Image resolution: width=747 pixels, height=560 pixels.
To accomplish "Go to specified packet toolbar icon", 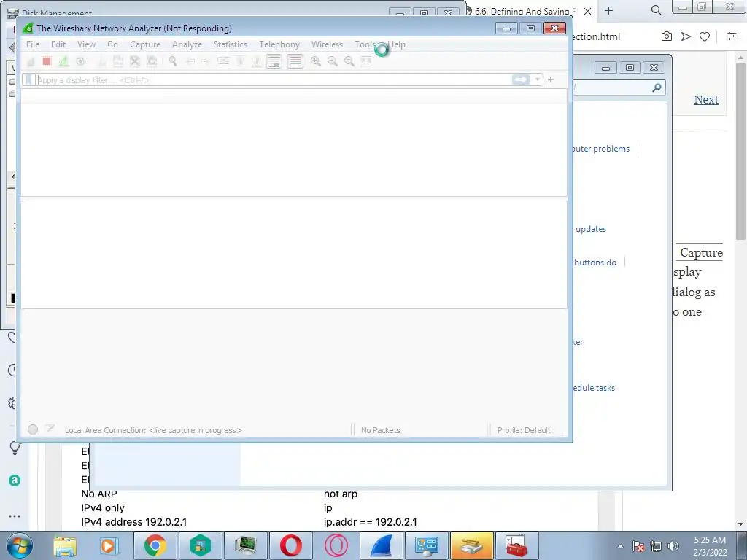I will point(223,61).
